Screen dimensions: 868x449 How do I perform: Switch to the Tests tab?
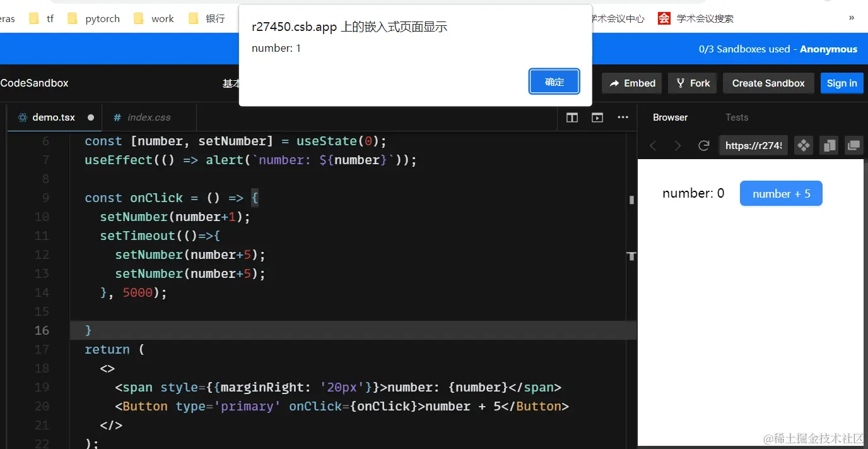[x=736, y=117]
